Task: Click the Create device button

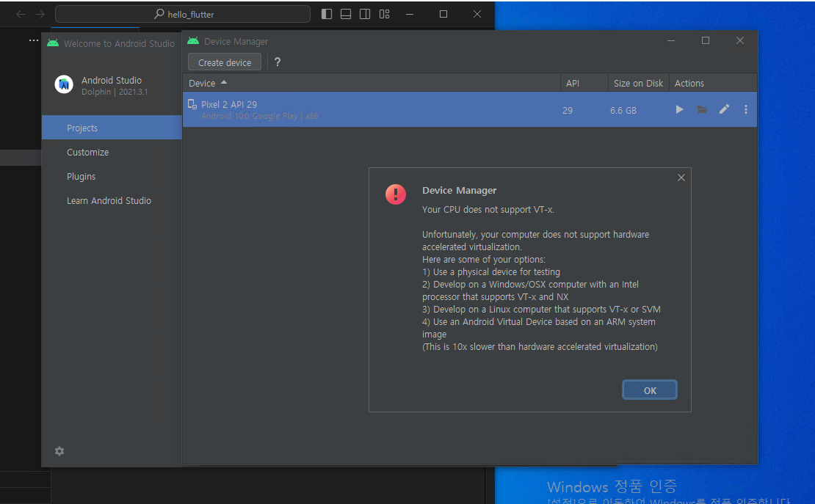Action: click(x=225, y=62)
